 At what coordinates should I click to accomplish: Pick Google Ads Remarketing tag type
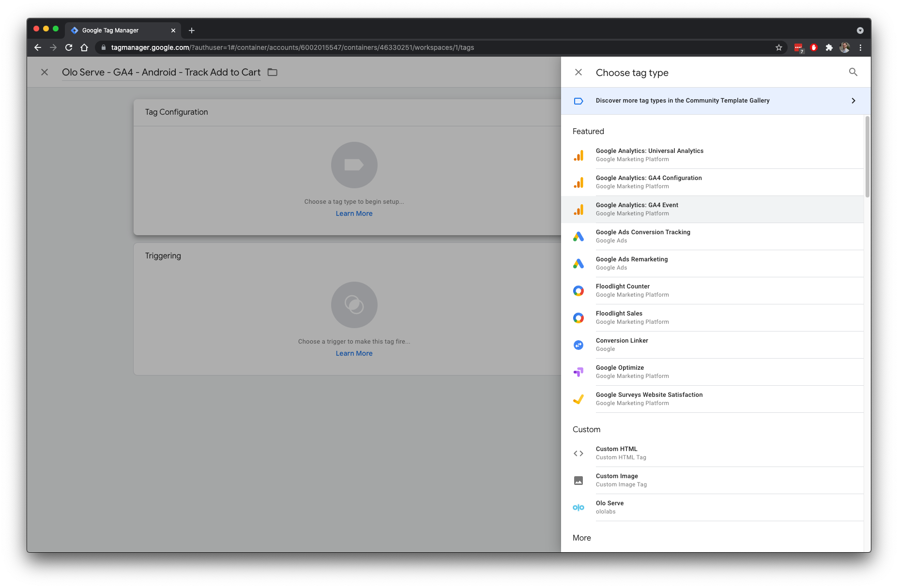[x=713, y=263]
